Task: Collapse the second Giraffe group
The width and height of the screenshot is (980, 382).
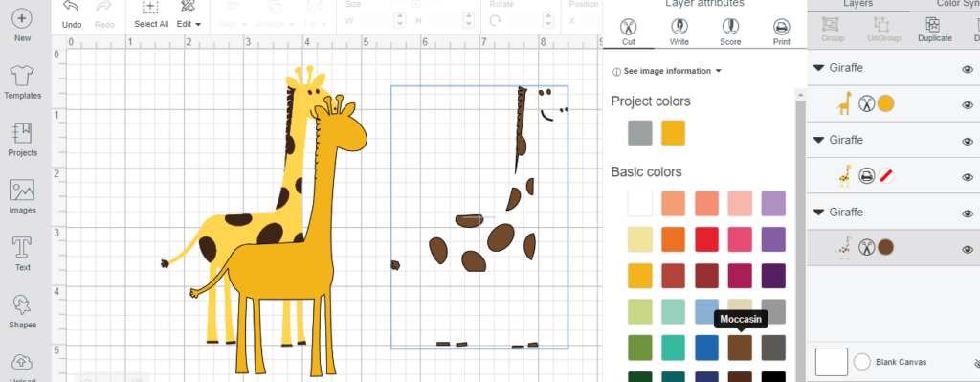Action: (x=819, y=140)
